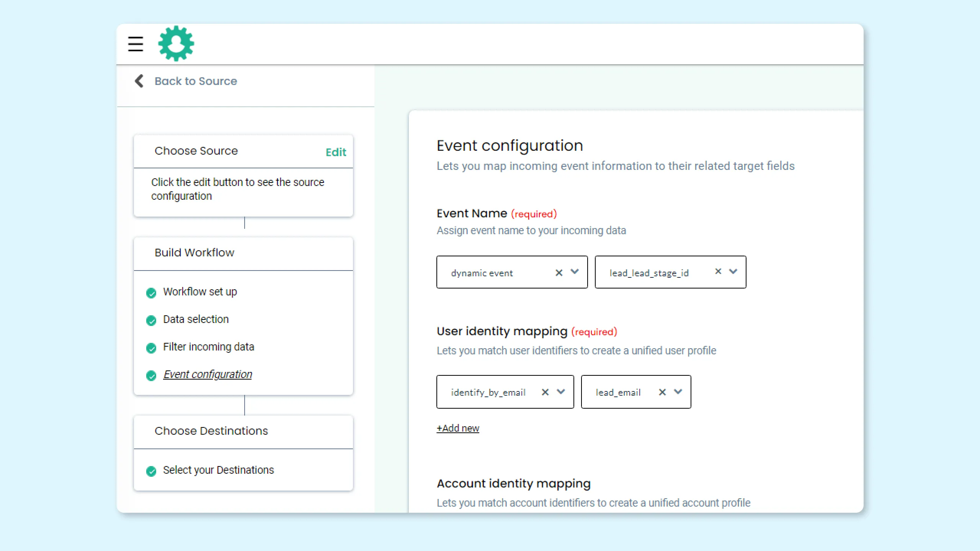Click the lead_lead_stage_id field text
980x551 pixels.
[x=649, y=273]
